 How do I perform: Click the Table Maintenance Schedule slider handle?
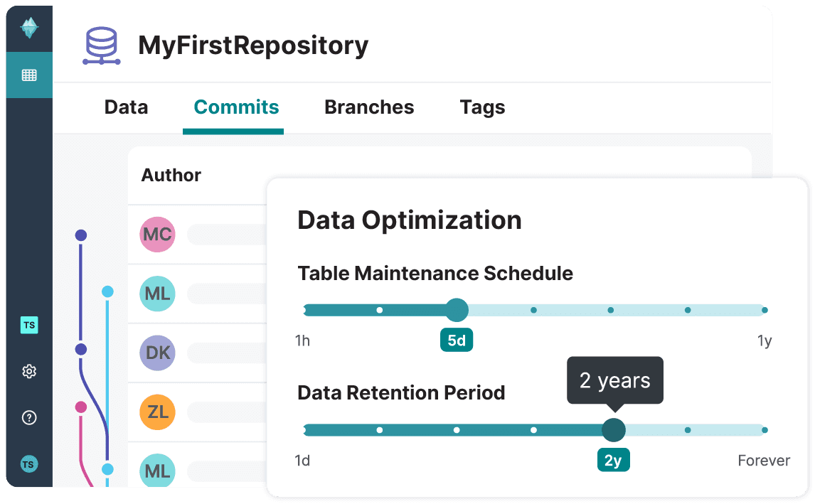click(457, 310)
